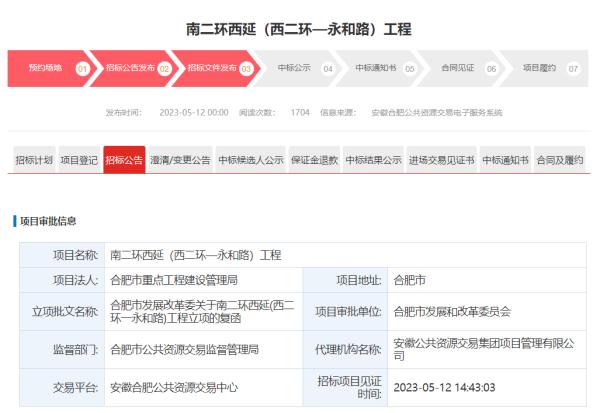Switch to the 进场交易见证书 tab
This screenshot has height=413, width=600.
coord(442,160)
